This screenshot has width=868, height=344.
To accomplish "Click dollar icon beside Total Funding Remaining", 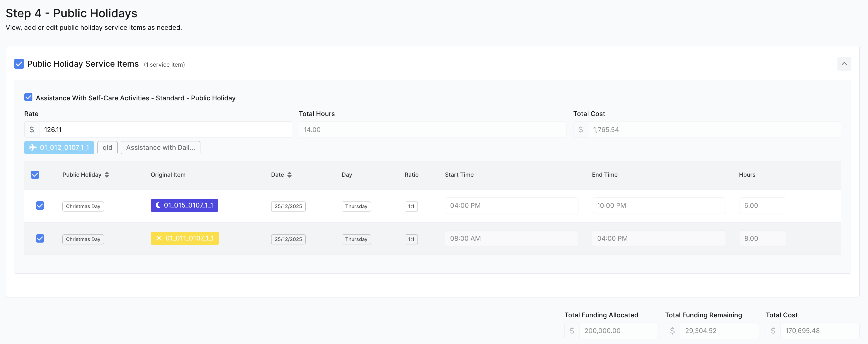I will (x=672, y=330).
